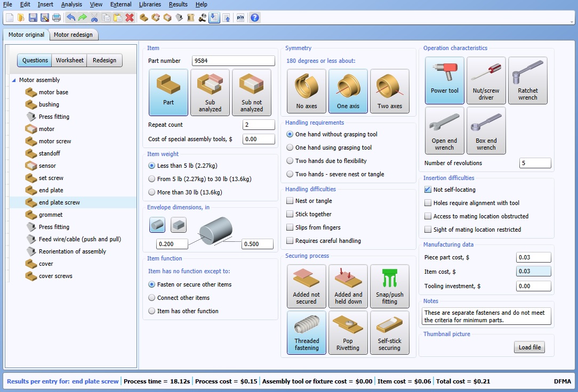
Task: Click the Load file button
Action: (529, 347)
